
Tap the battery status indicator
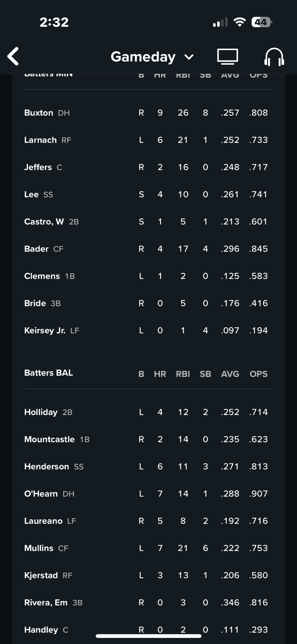point(262,22)
